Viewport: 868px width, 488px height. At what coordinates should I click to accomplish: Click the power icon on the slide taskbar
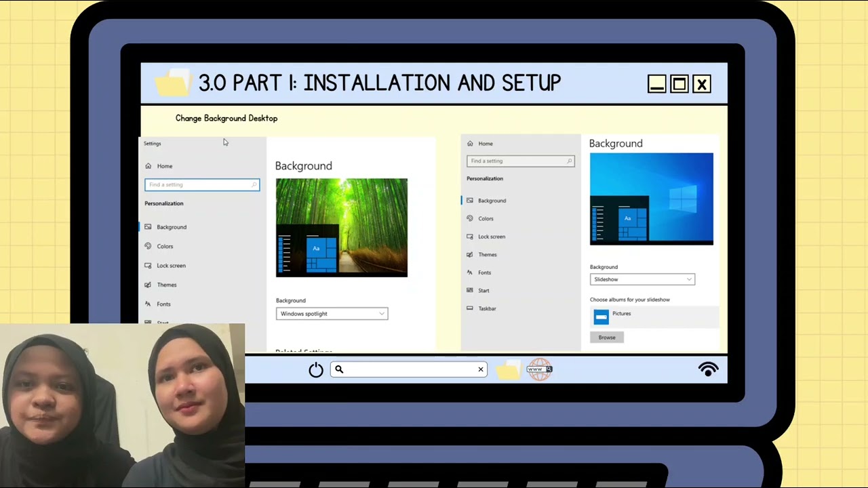[316, 369]
